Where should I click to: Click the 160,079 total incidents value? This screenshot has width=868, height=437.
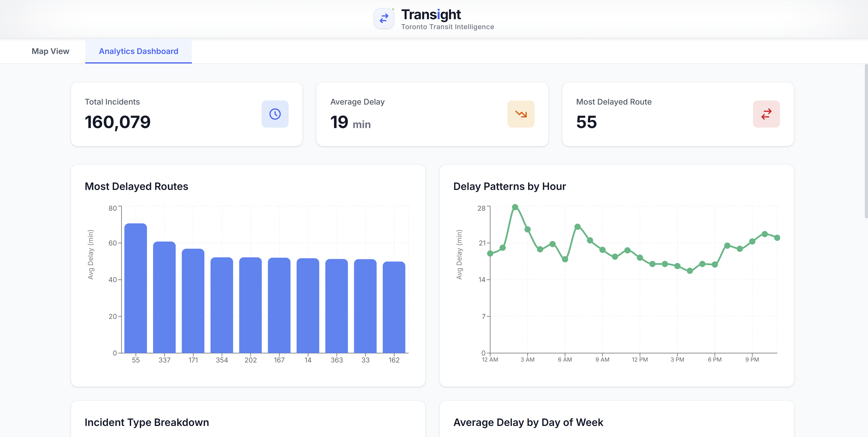tap(118, 122)
